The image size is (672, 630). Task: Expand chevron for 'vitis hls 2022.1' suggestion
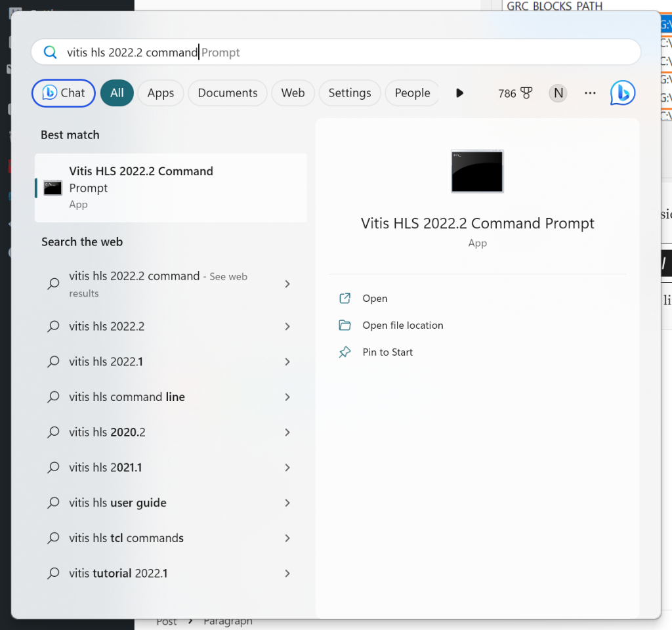click(287, 362)
